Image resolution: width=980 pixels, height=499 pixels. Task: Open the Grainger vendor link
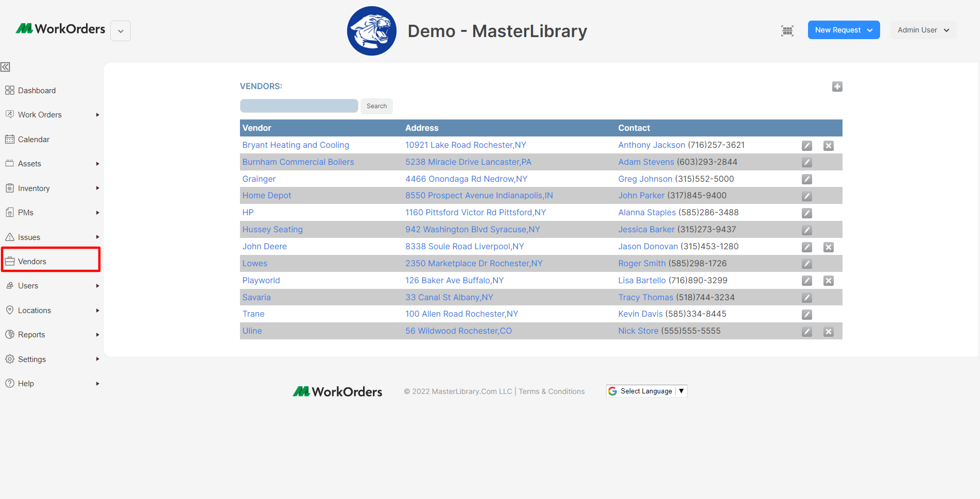point(259,179)
